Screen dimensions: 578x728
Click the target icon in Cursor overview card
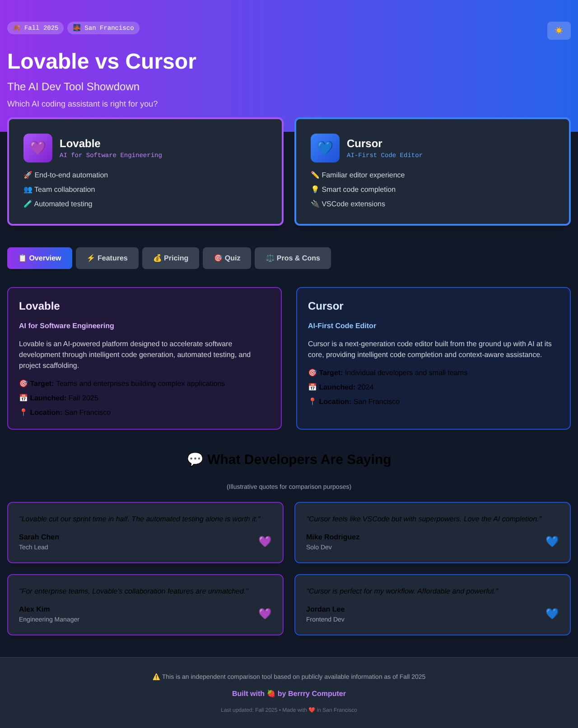[x=312, y=373]
